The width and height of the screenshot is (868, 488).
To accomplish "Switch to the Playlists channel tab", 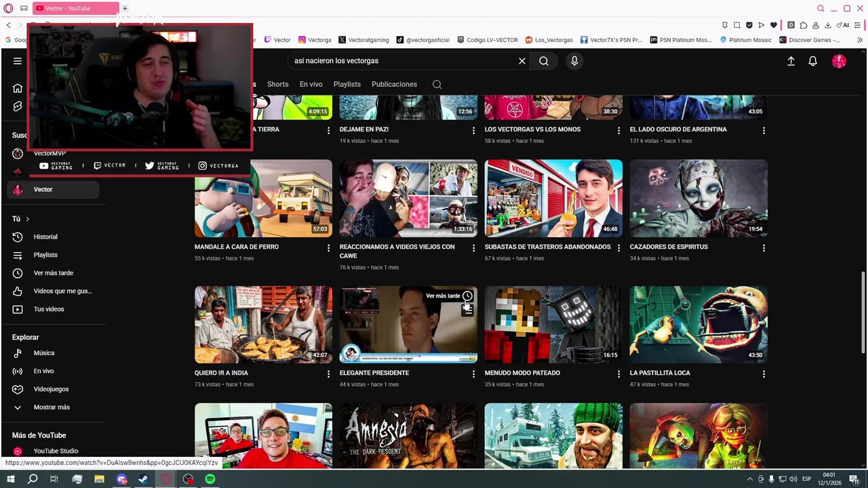I will coord(347,84).
